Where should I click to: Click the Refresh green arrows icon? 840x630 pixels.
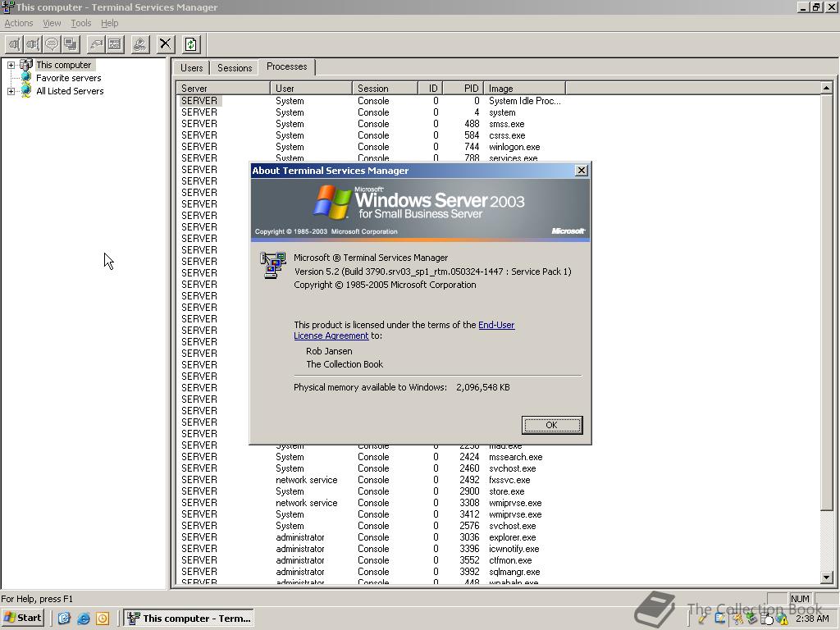pos(191,44)
